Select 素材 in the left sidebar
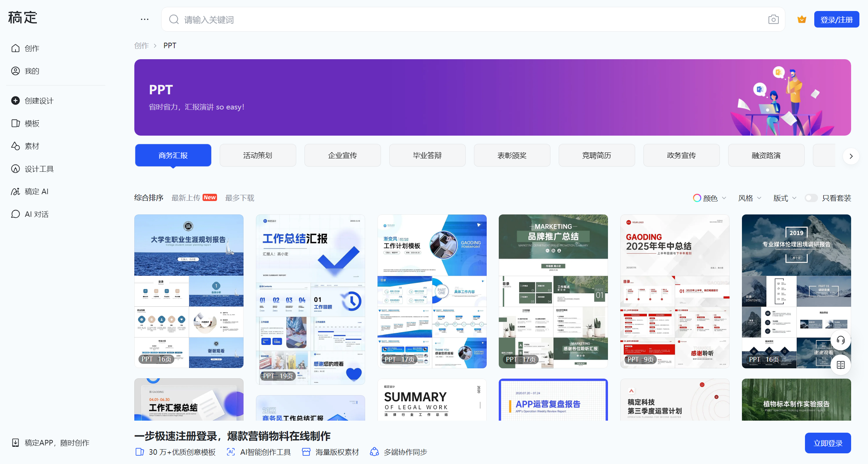Image resolution: width=868 pixels, height=464 pixels. pyautogui.click(x=31, y=146)
